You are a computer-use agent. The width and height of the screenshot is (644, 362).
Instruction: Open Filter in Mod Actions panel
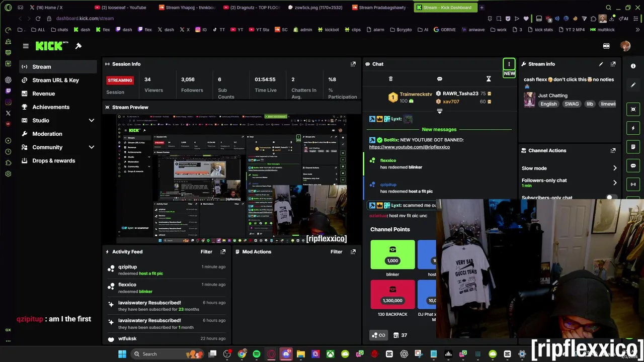(336, 251)
